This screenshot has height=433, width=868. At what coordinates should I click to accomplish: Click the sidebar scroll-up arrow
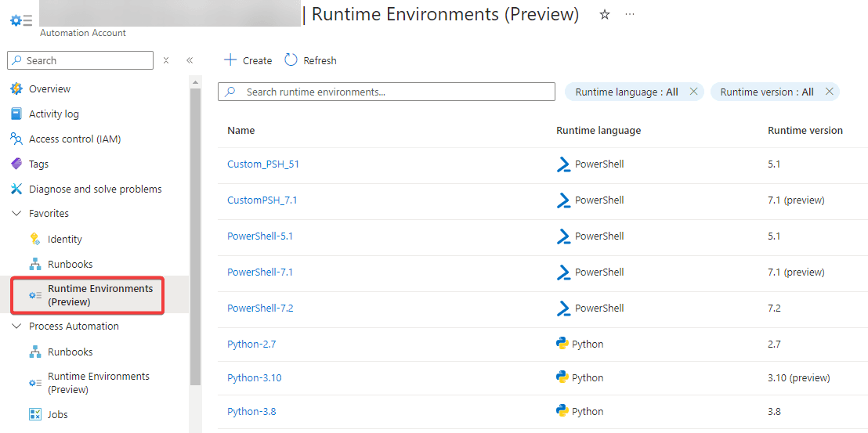pos(195,82)
